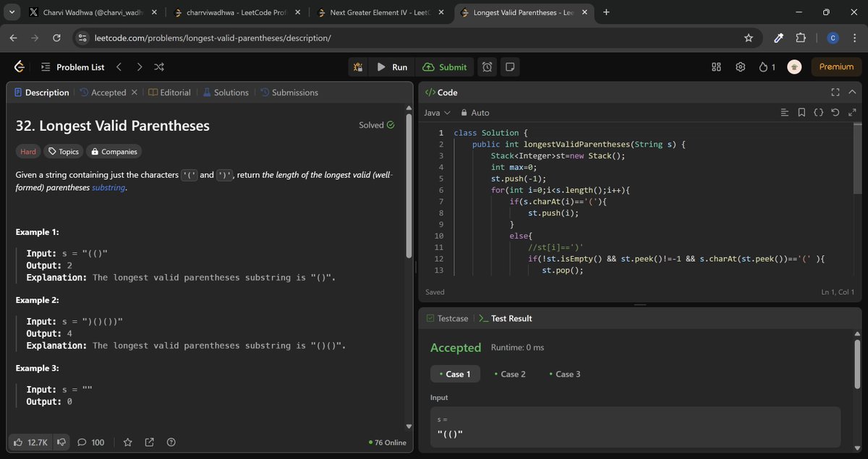Open the tab search dropdown arrow
Viewport: 868px width, 459px height.
(12, 12)
